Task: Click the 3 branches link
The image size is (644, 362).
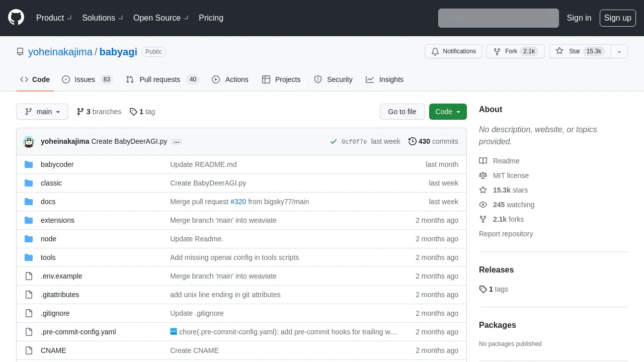Action: (99, 112)
